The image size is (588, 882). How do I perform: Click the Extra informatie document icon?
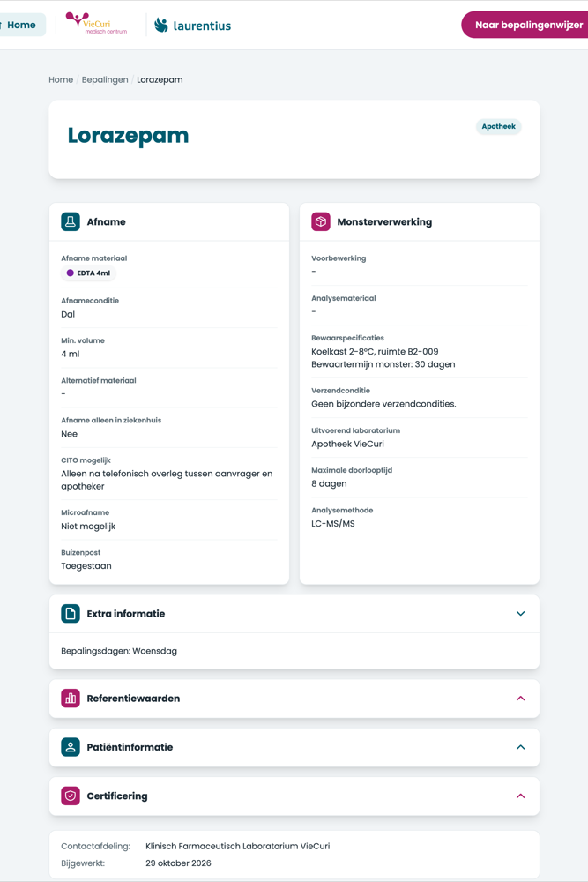71,614
